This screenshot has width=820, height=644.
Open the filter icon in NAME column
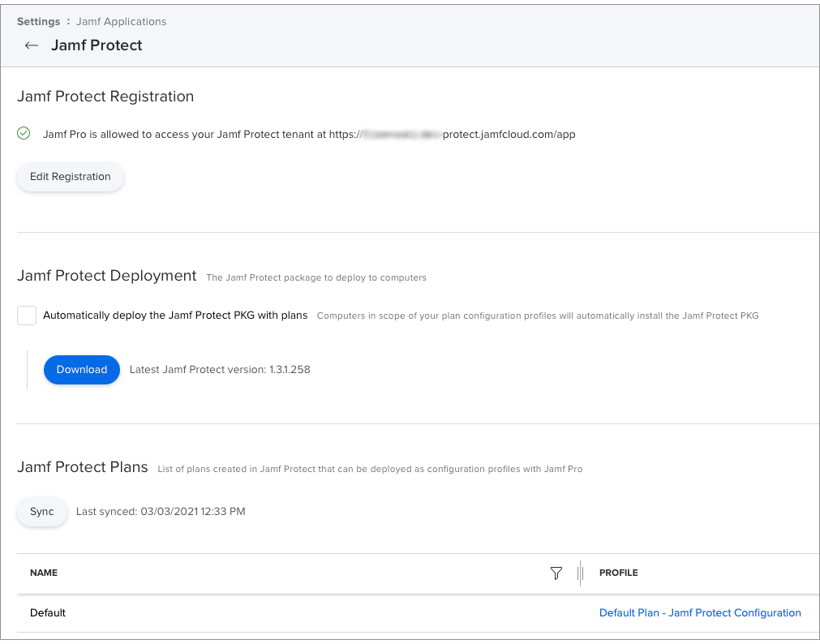(556, 573)
